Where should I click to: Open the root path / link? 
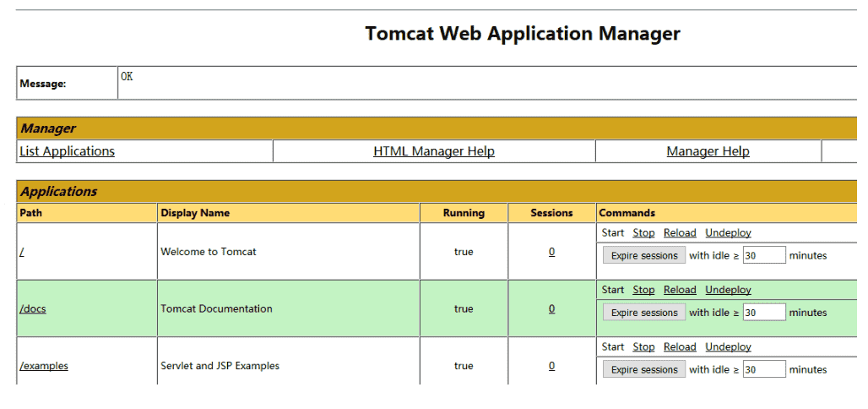coord(22,252)
